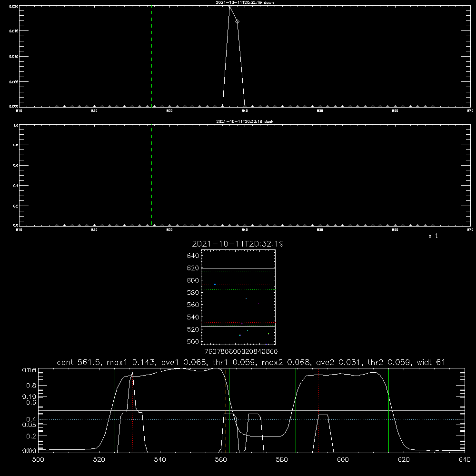476x476 pixels.
Task: Click the '870' label on the dawn x-axis
Action: point(470,111)
